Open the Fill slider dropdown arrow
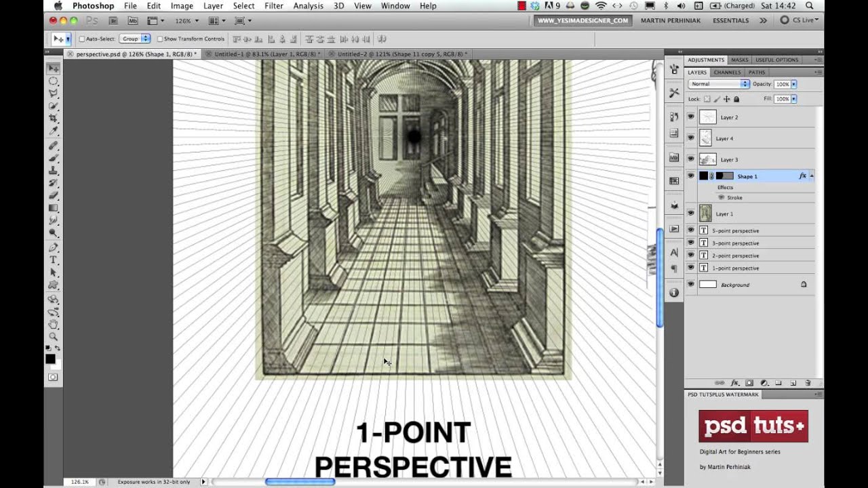 794,99
